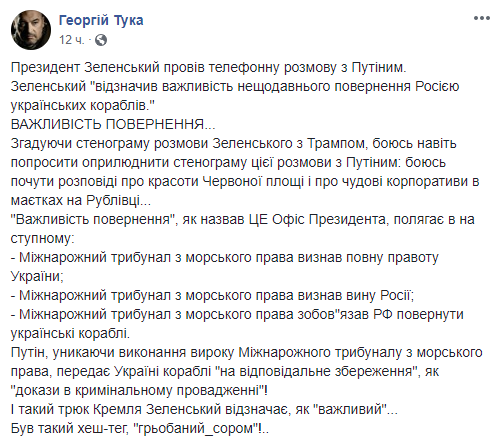Click the public globe privacy icon
Viewport: 496px width, 446px height.
[101, 40]
